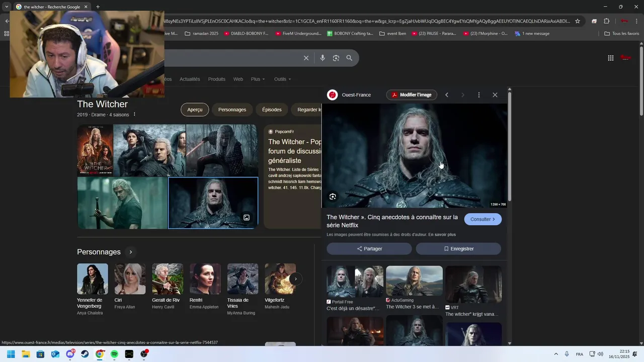Image resolution: width=644 pixels, height=362 pixels.
Task: Select the Yennefer de Vengerberg character card
Action: (92, 290)
